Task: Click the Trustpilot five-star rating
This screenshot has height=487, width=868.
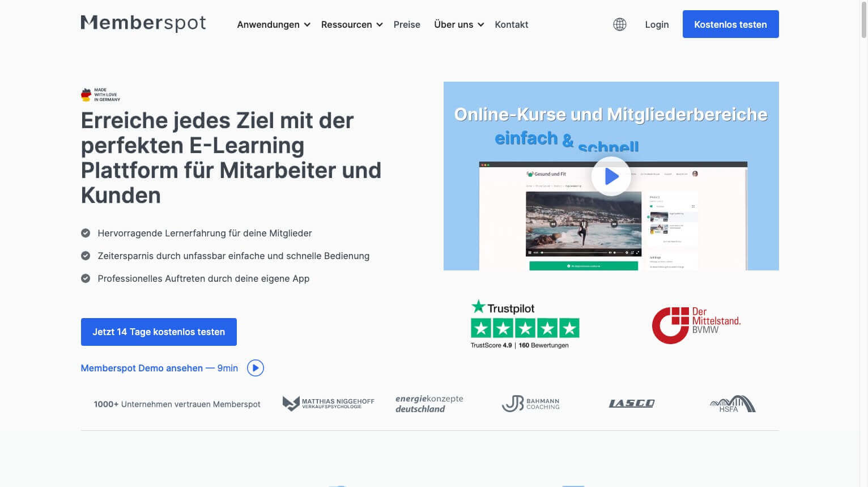Action: tap(525, 328)
